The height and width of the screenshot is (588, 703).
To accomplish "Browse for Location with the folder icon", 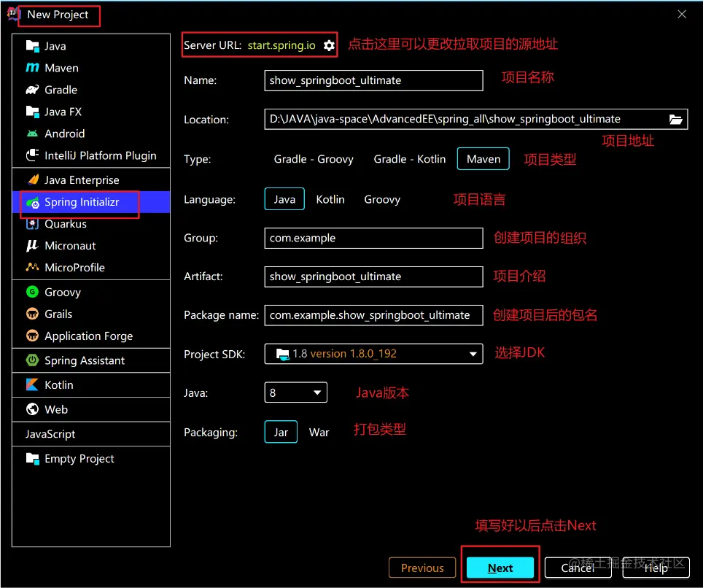I will pyautogui.click(x=675, y=120).
